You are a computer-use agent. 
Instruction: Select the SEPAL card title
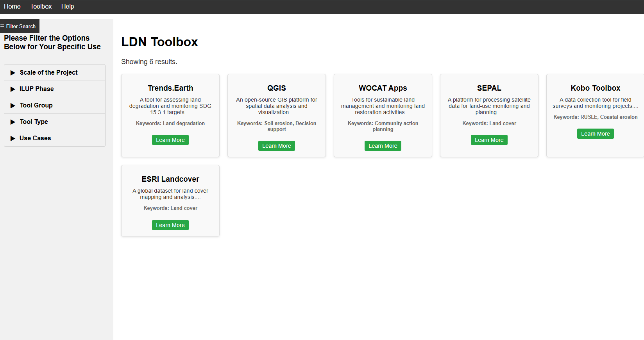(489, 88)
